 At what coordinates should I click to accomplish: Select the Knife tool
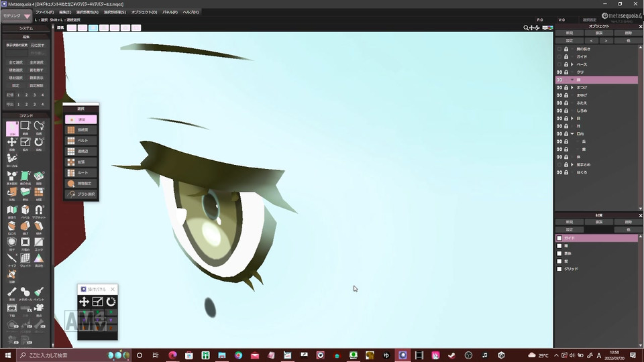(x=12, y=259)
